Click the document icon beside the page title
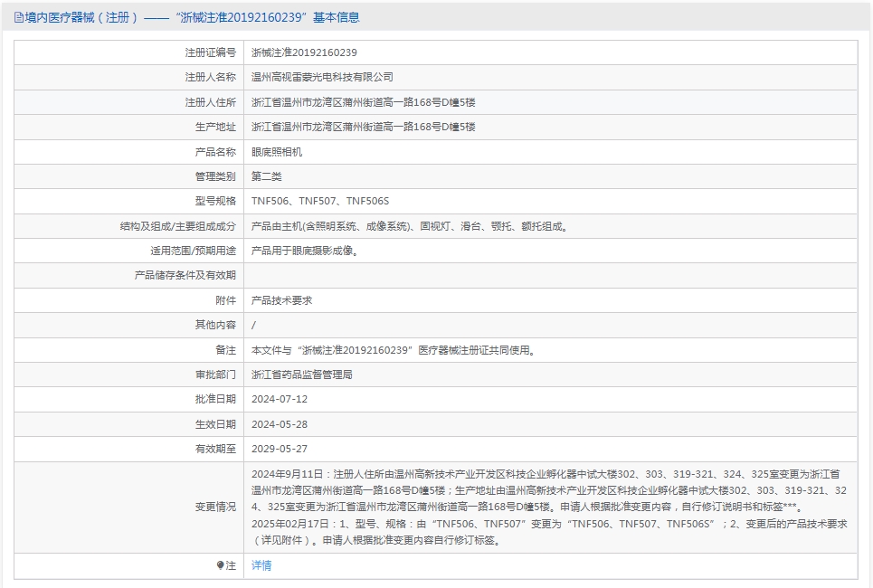The height and width of the screenshot is (588, 873). (x=18, y=18)
